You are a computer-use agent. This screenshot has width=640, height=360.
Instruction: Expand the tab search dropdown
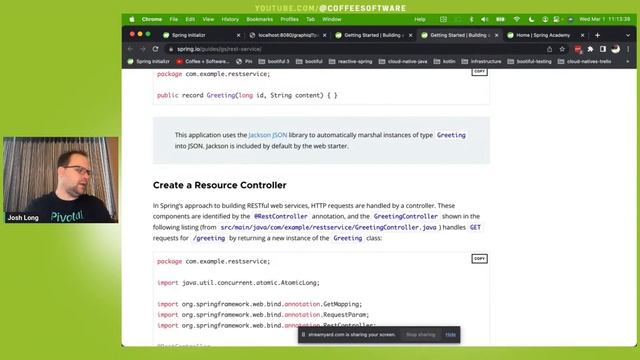(628, 36)
